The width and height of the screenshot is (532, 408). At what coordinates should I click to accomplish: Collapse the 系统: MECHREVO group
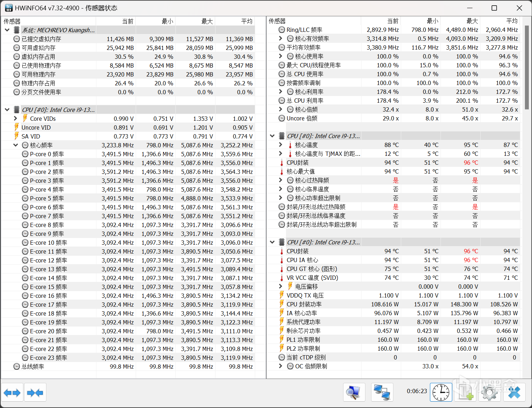[7, 30]
